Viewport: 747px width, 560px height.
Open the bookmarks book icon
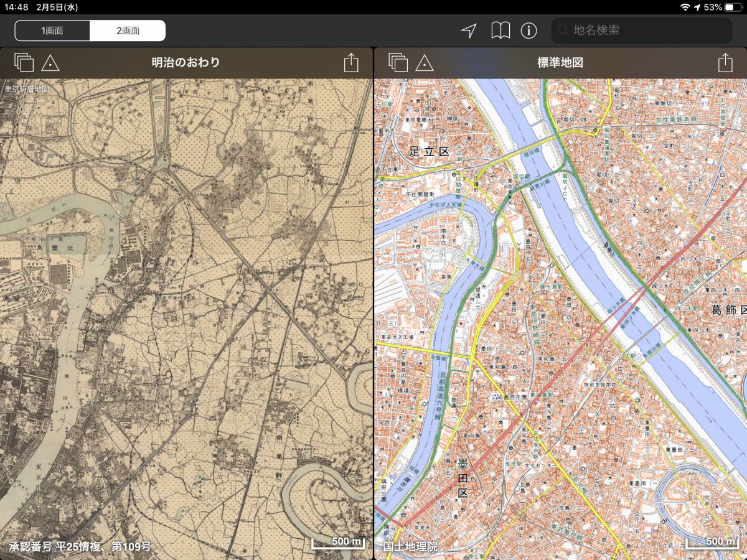coord(500,30)
